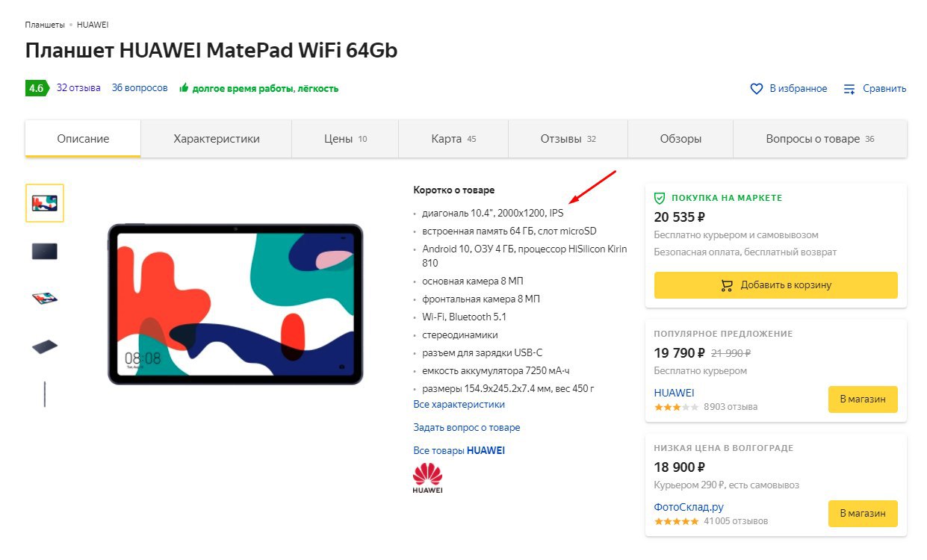Click the Задать вопрос о товаре link
927x560 pixels.
[x=466, y=428]
